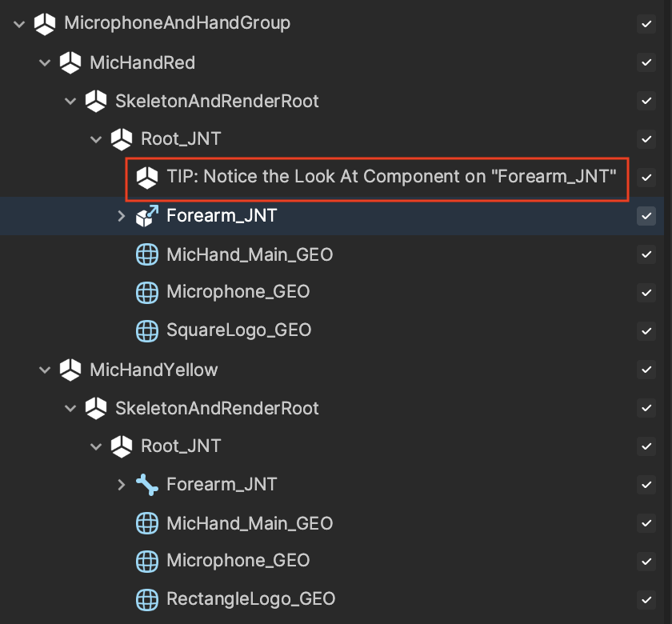Image resolution: width=672 pixels, height=624 pixels.
Task: Select the TIP Look At Component note entity
Action: [391, 177]
